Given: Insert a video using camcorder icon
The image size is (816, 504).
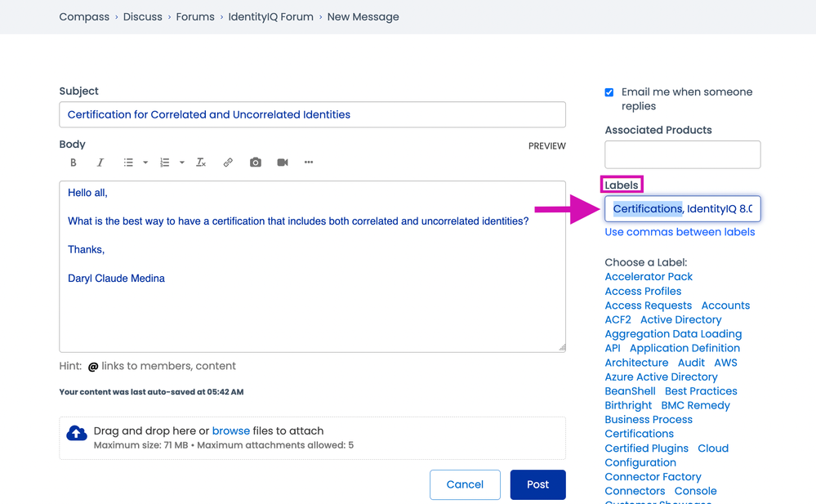Looking at the screenshot, I should 283,163.
